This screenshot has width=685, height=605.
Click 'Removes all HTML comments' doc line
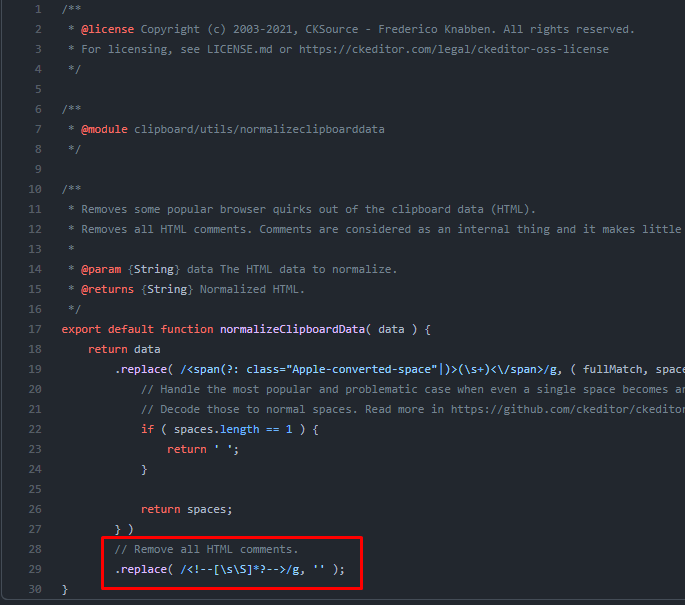pyautogui.click(x=383, y=229)
